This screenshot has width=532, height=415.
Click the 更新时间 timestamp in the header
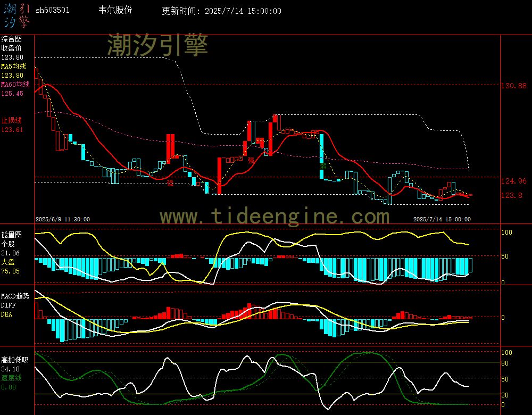(221, 11)
